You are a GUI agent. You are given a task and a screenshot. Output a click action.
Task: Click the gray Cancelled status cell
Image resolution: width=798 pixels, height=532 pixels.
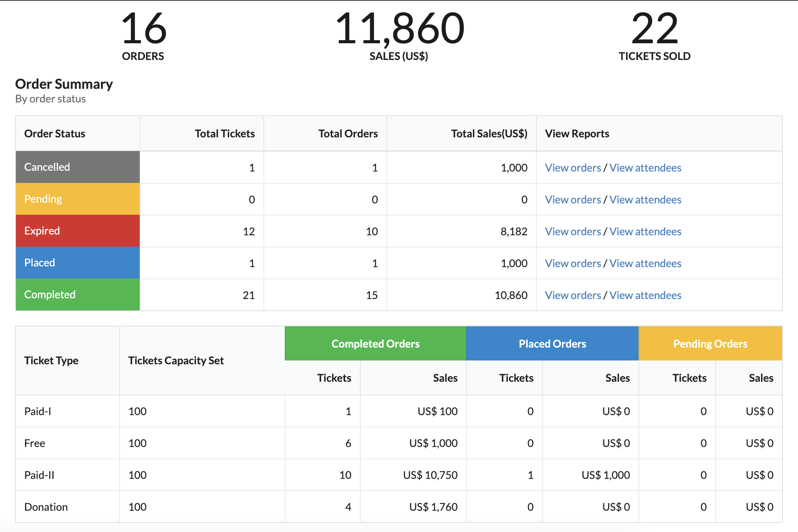(x=78, y=167)
